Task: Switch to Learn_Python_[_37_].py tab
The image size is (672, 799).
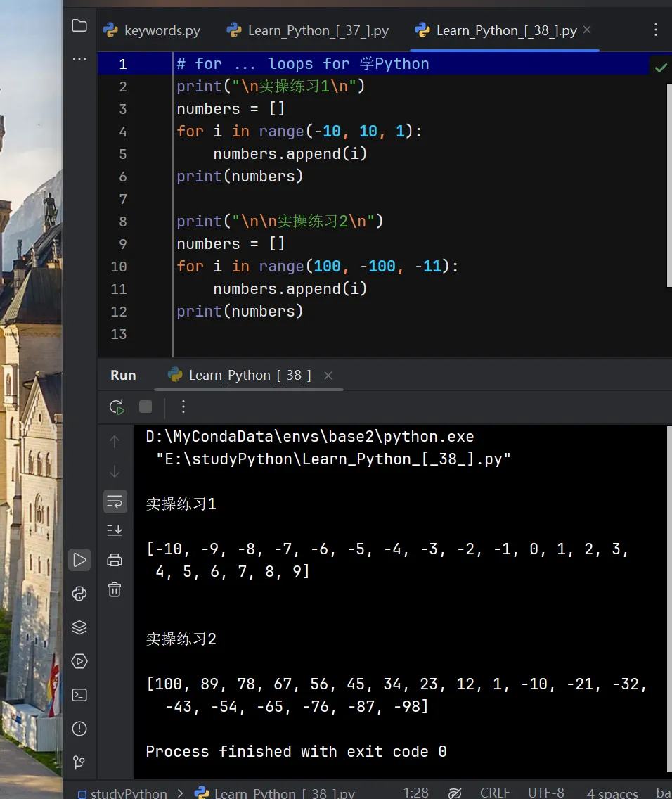Action: point(307,30)
